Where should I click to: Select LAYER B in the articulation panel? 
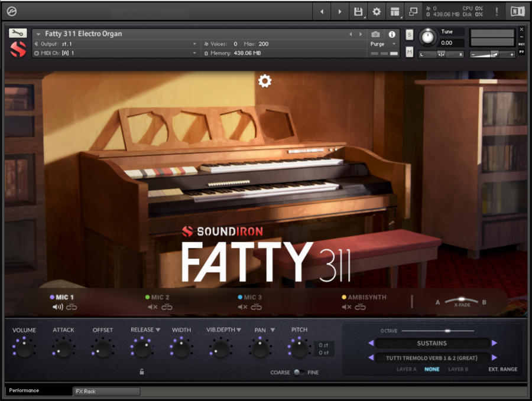(458, 369)
